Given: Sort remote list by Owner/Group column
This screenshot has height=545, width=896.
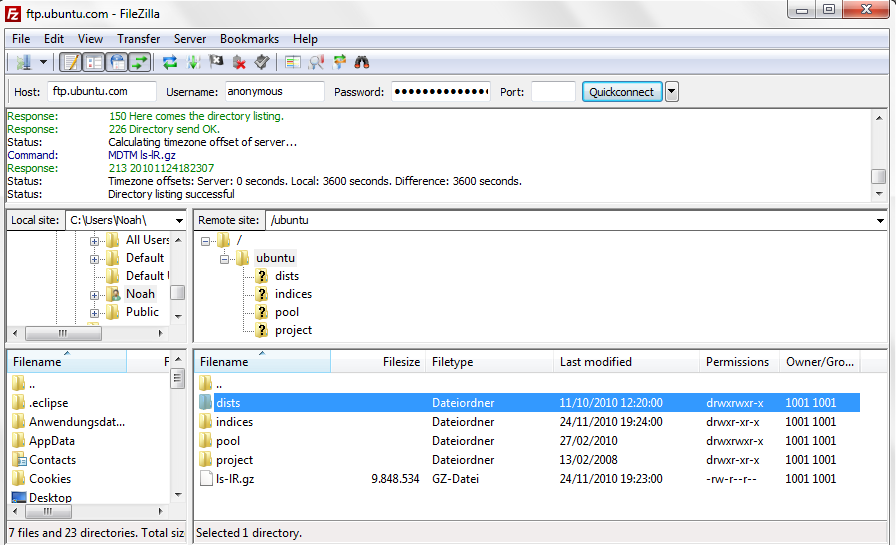Looking at the screenshot, I should 820,362.
